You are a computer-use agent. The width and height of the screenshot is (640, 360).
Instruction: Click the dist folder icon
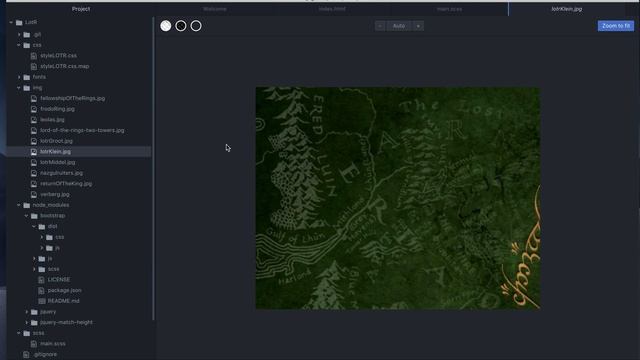(x=42, y=227)
